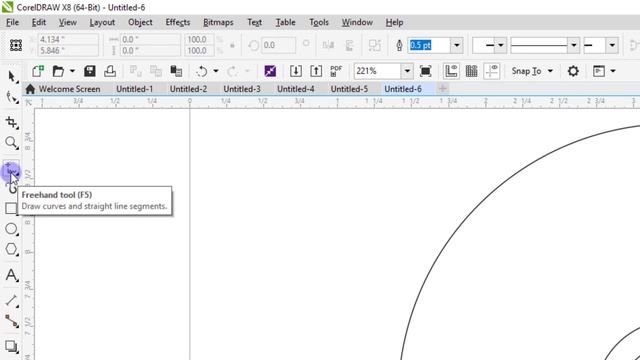Print the document

coord(110,71)
